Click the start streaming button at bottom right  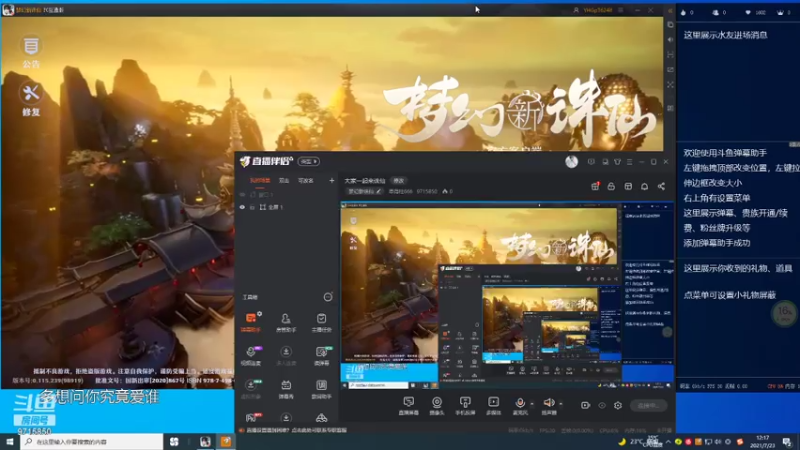click(x=648, y=406)
